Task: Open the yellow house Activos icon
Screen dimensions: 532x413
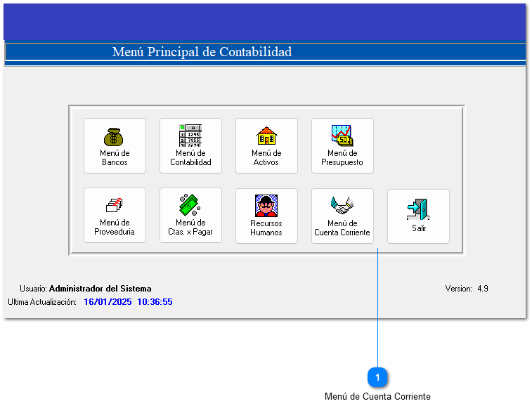Action: [x=266, y=136]
